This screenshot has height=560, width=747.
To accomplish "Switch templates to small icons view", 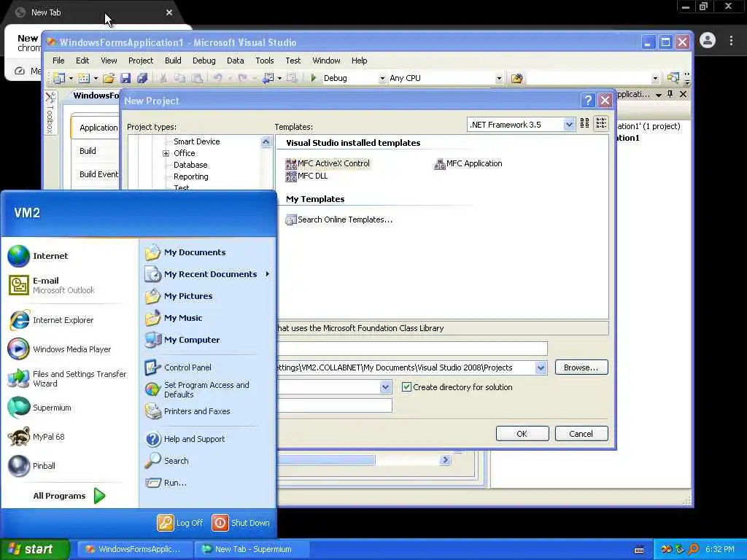I will 601,124.
